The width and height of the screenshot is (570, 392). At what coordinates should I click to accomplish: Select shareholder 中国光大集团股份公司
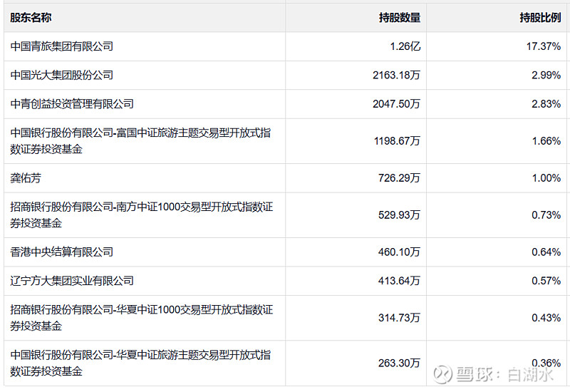(x=62, y=75)
